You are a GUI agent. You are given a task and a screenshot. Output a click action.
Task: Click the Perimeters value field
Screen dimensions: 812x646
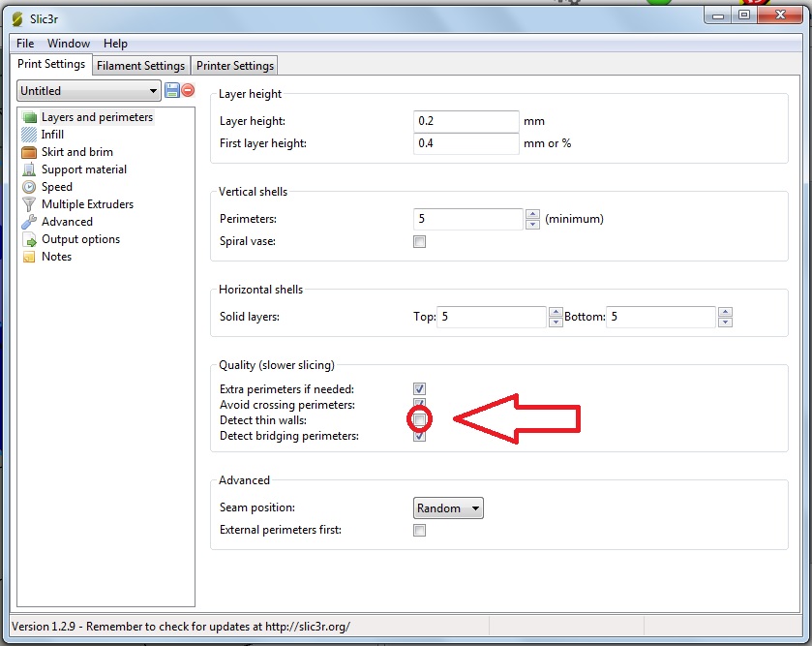(468, 219)
